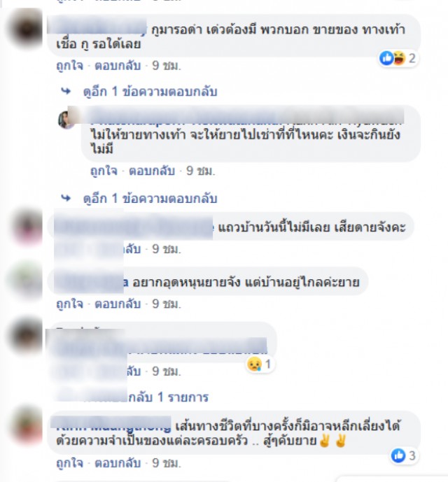The width and height of the screenshot is (448, 482).
Task: Expand second 'ดูอีก 1 ข้อความตอบกลับ' replies
Action: [150, 199]
